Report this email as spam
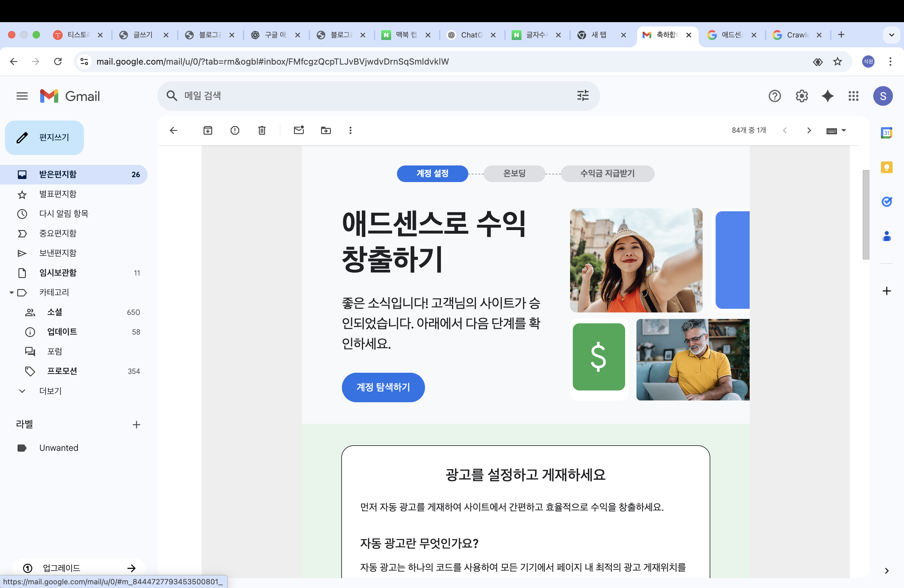Image resolution: width=904 pixels, height=588 pixels. pyautogui.click(x=234, y=130)
